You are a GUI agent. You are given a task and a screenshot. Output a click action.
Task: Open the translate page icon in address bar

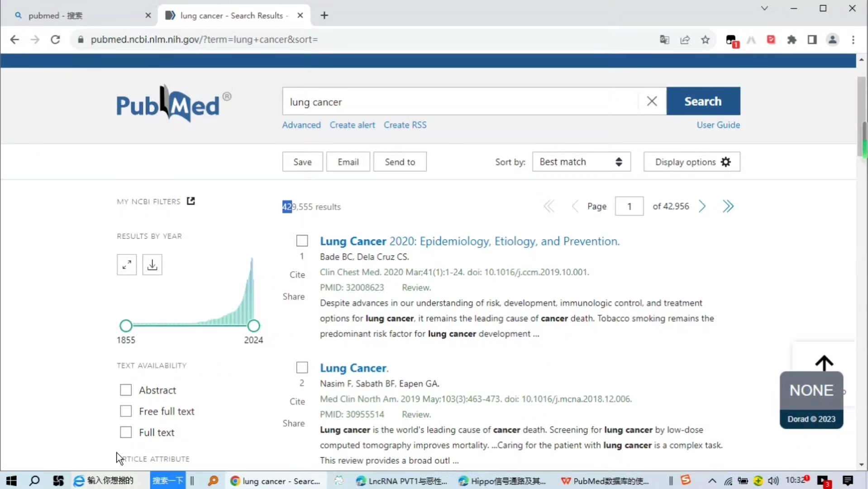(664, 39)
